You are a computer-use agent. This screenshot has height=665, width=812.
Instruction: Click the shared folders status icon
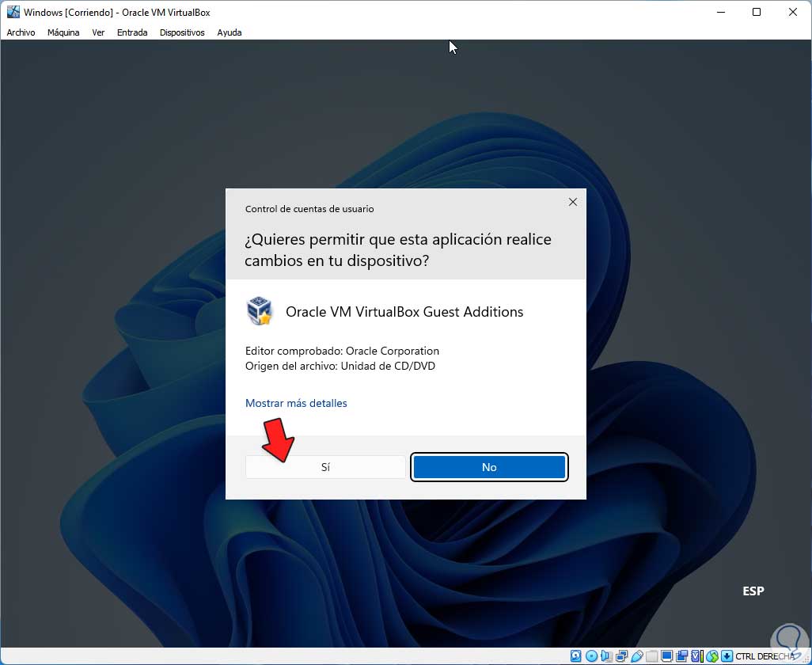[652, 656]
